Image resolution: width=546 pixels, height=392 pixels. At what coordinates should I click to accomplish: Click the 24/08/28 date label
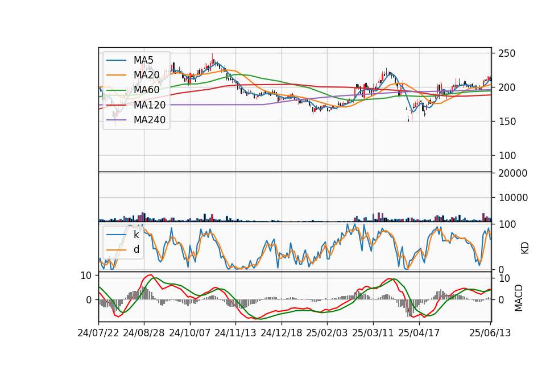pos(144,333)
